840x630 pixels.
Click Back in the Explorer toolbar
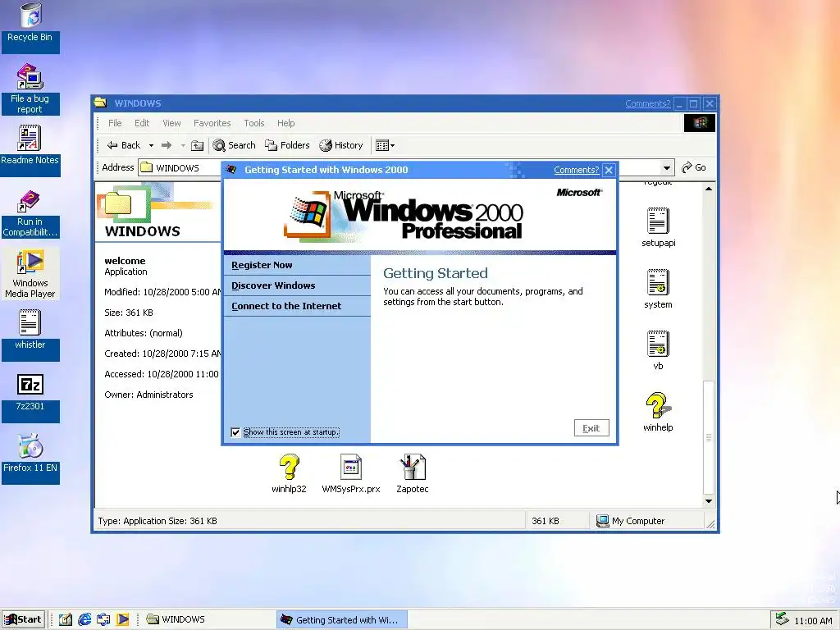(125, 145)
